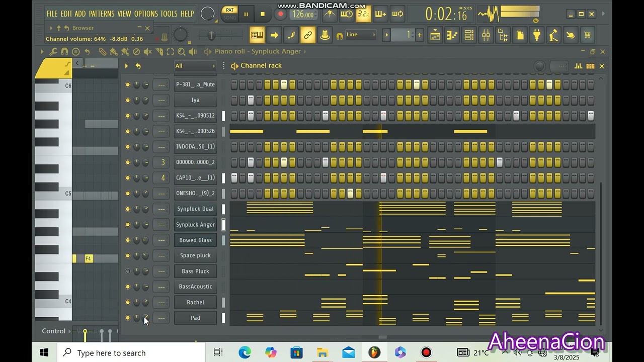Select the Space pluck channel button

pos(195,255)
